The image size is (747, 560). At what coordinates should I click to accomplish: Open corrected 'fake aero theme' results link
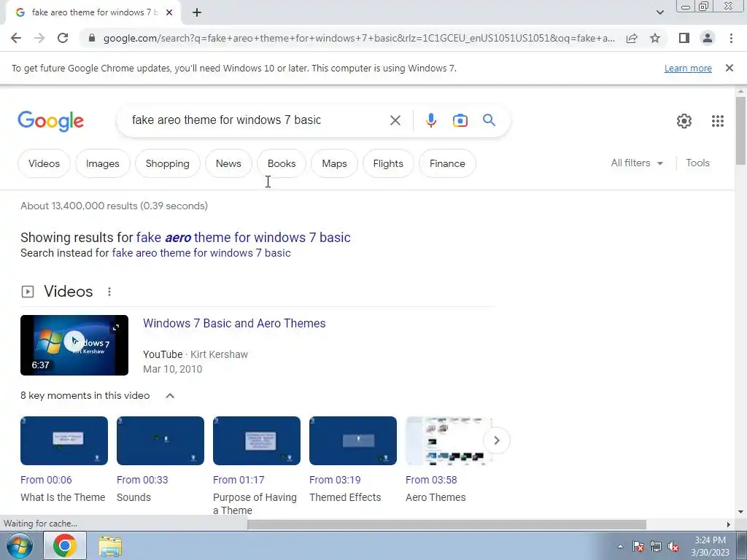click(x=243, y=237)
